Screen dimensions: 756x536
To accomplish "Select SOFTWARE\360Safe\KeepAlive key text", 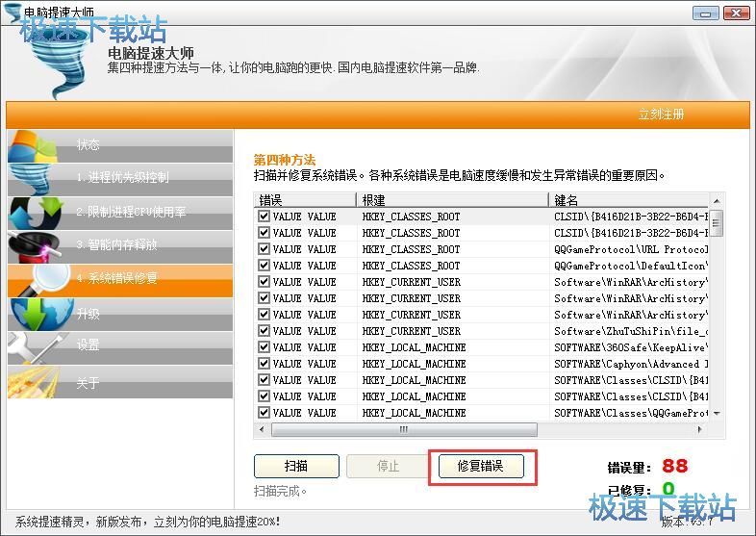I will (631, 347).
